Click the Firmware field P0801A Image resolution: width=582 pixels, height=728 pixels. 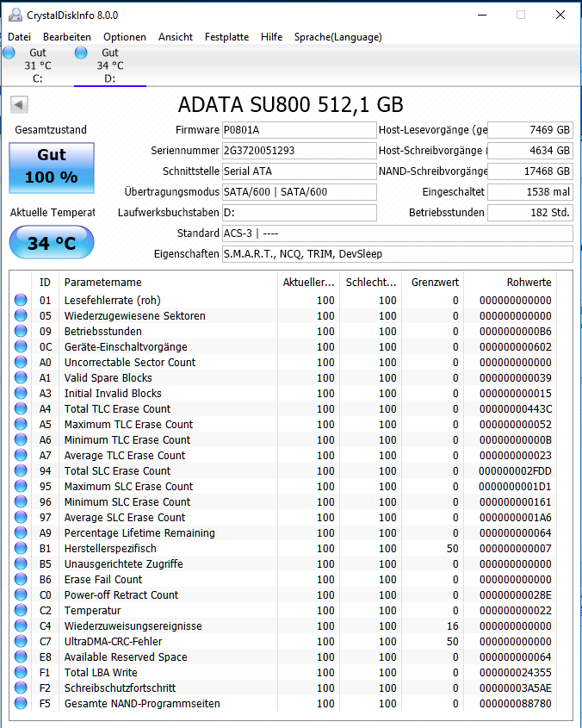click(300, 130)
